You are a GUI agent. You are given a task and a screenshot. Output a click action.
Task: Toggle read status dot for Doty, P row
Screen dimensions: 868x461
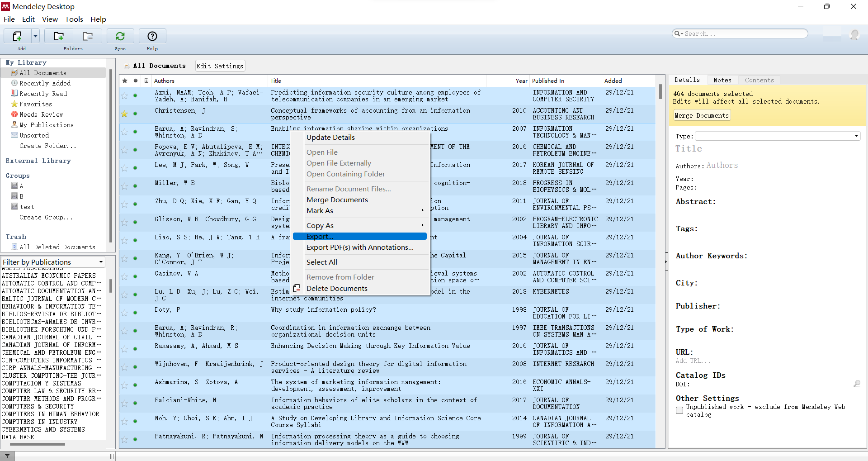tap(135, 313)
